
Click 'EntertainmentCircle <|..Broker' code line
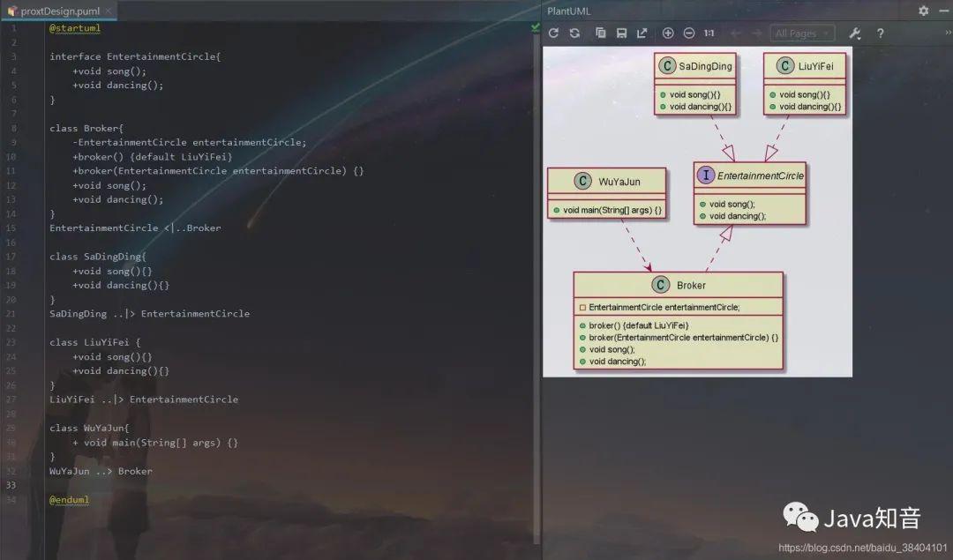click(135, 228)
